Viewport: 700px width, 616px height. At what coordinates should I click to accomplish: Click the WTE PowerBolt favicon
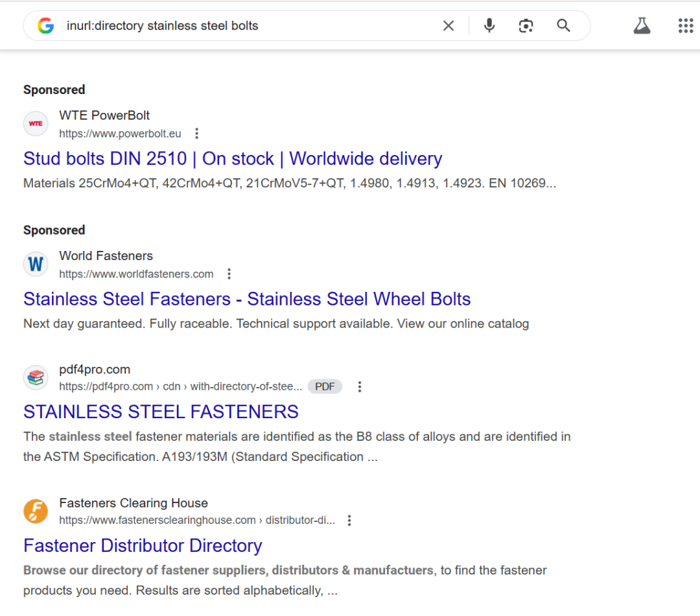pos(36,124)
